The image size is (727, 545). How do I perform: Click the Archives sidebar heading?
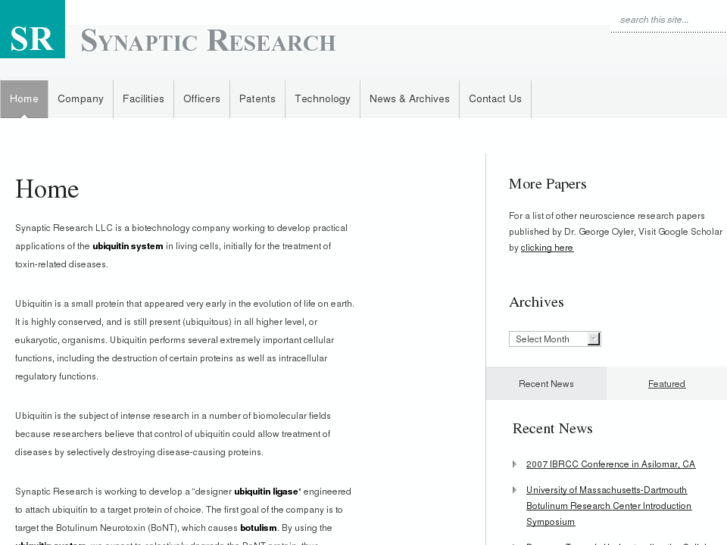(x=536, y=302)
